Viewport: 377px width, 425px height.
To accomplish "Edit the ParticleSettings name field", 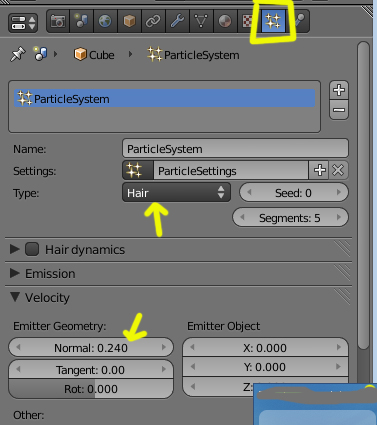I will click(231, 170).
